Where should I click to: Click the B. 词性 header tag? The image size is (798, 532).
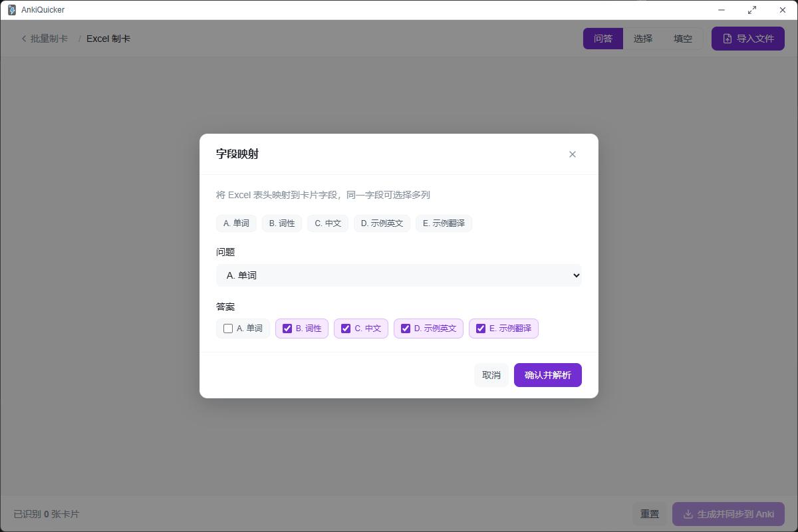282,223
